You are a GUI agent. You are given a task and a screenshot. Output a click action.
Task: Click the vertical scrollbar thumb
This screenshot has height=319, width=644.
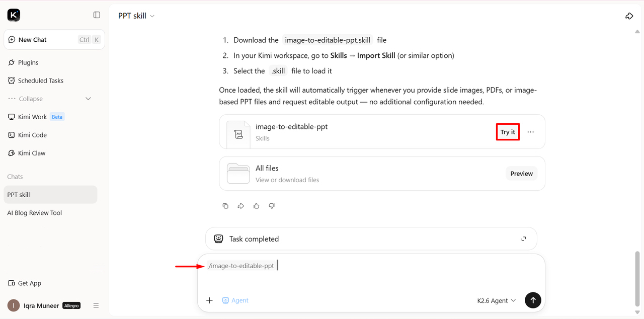[x=638, y=279]
